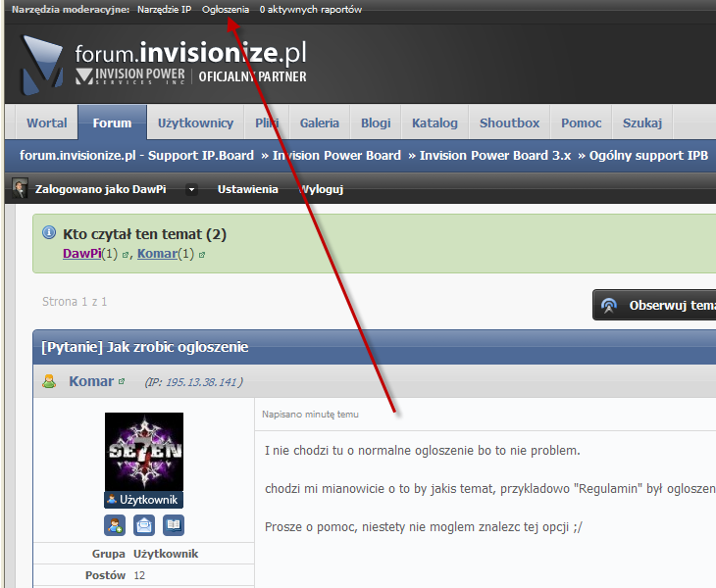Open the Użytkownicy tab
The image size is (716, 588).
[x=195, y=123]
